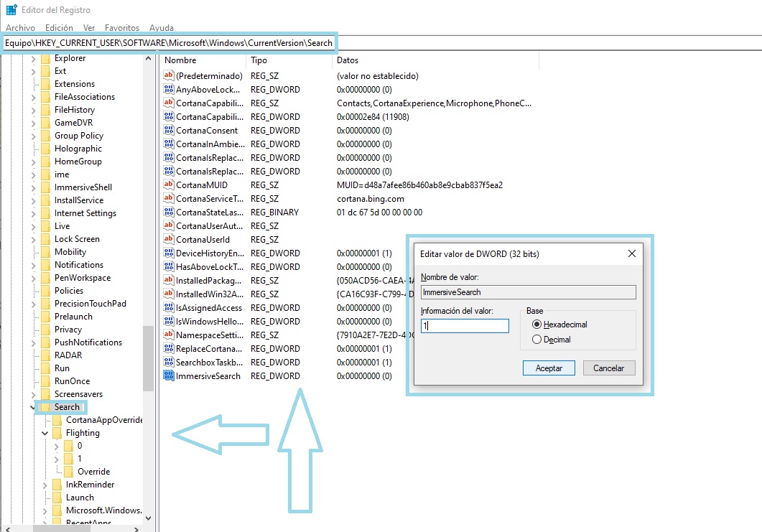Expand the Lock Screen key
Screen dimensions: 762x532
click(x=33, y=239)
